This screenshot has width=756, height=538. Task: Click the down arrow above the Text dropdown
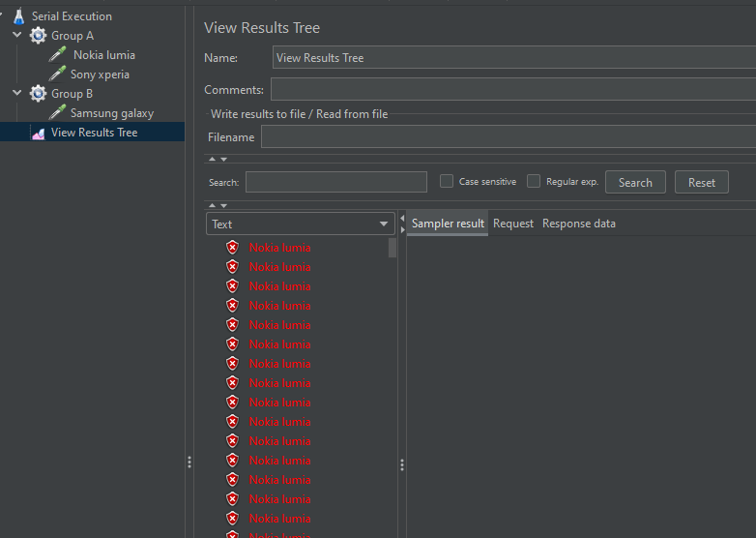[x=223, y=205]
